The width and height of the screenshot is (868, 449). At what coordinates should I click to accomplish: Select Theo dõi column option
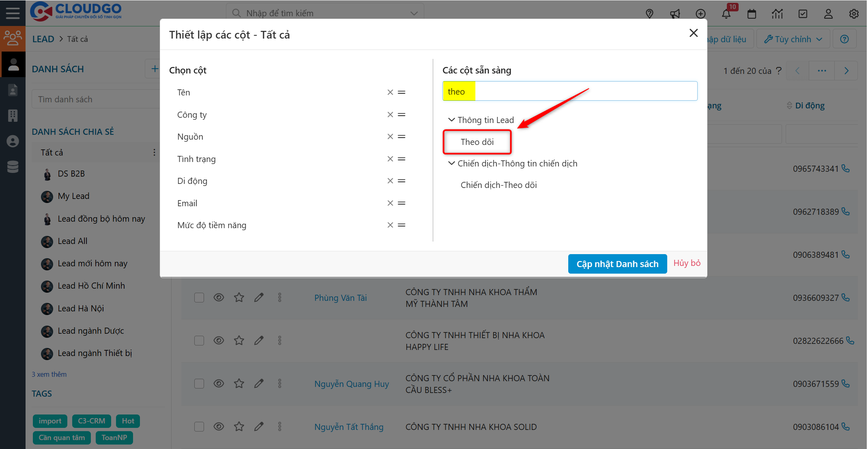point(477,142)
